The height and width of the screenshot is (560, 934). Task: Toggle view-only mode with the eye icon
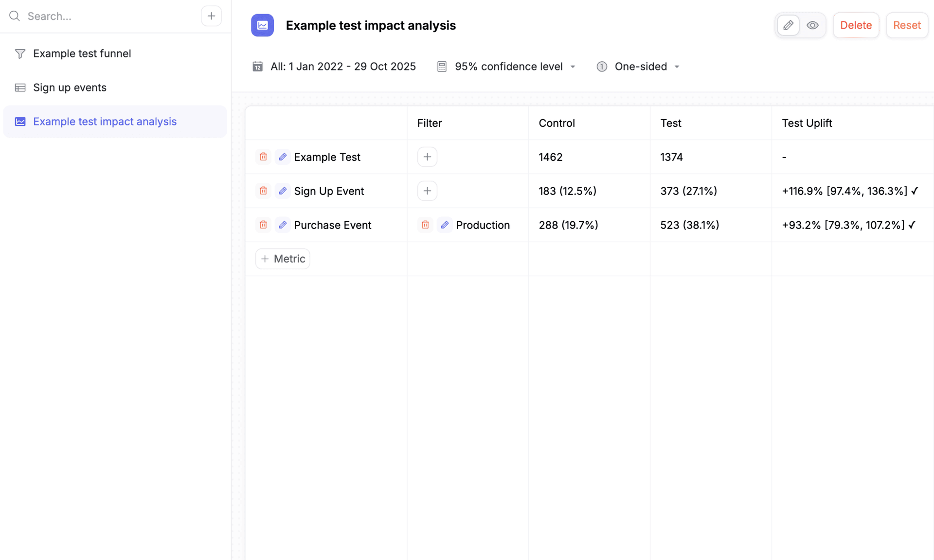812,25
